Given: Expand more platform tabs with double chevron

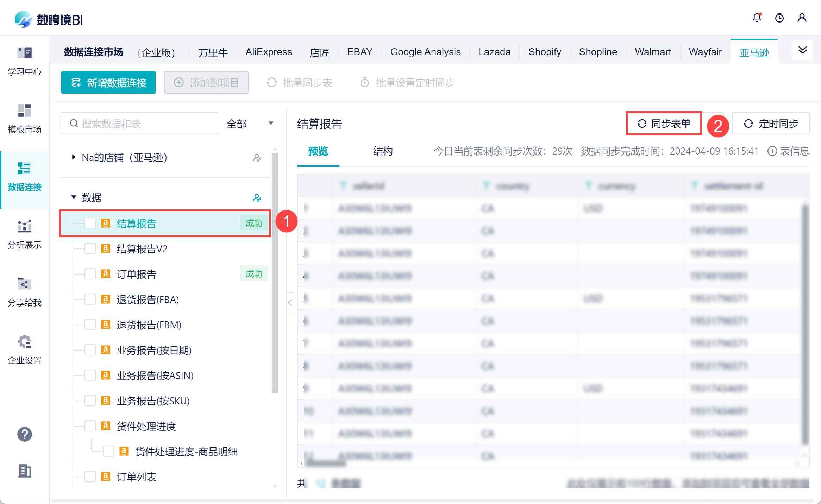Looking at the screenshot, I should click(x=803, y=50).
